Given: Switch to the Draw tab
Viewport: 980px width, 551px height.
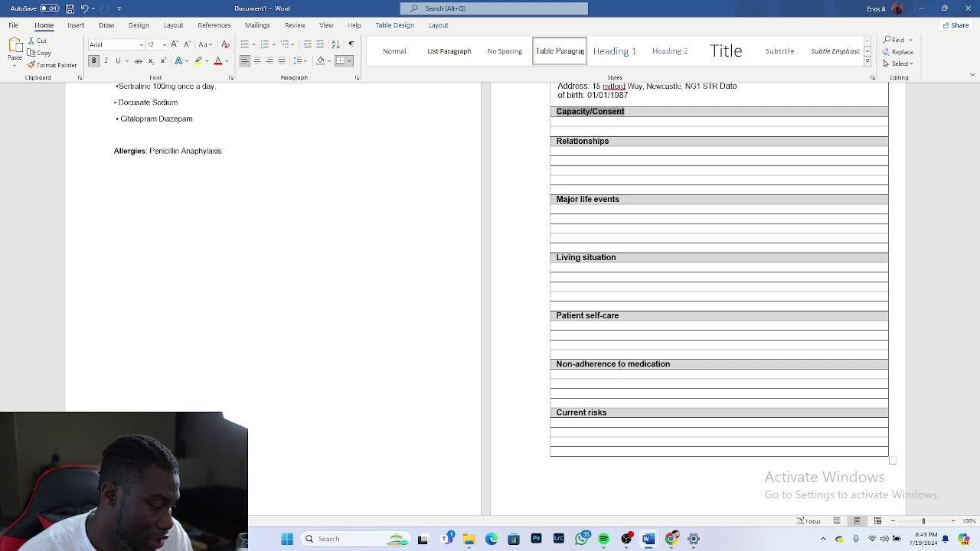Looking at the screenshot, I should 106,25.
